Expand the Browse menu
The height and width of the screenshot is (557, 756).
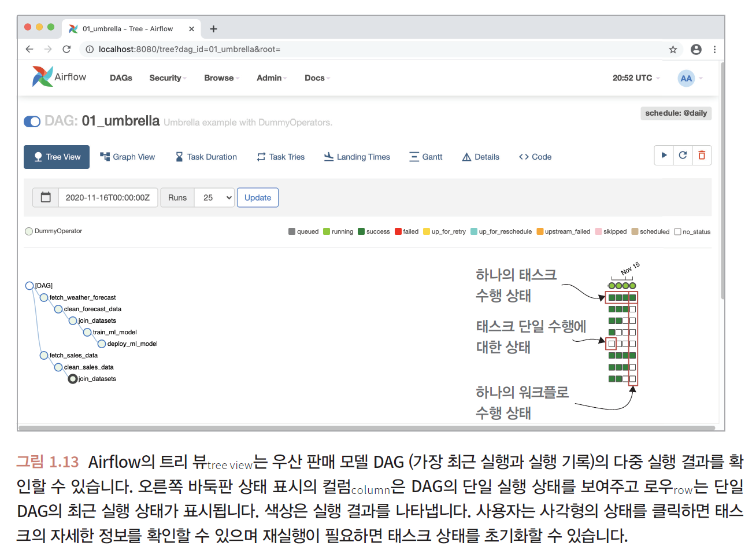coord(221,78)
